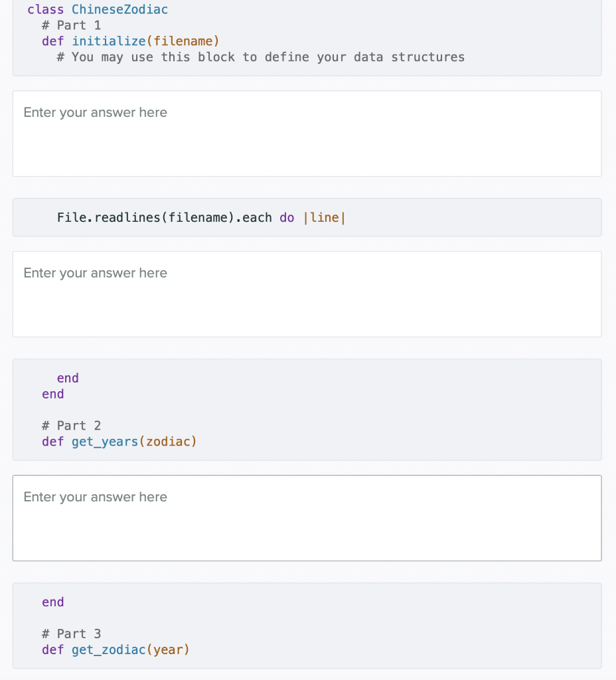Select the |line| block variable
The height and width of the screenshot is (680, 616).
[325, 217]
